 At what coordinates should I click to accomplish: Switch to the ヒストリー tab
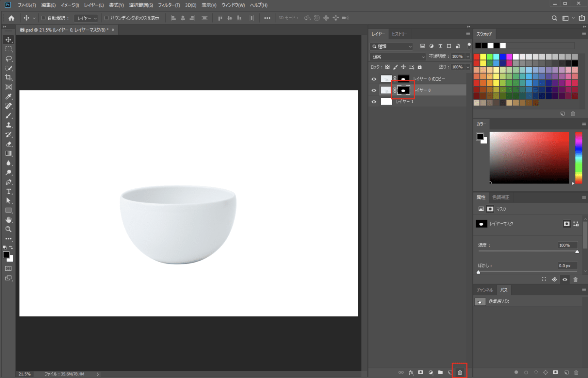tap(399, 34)
